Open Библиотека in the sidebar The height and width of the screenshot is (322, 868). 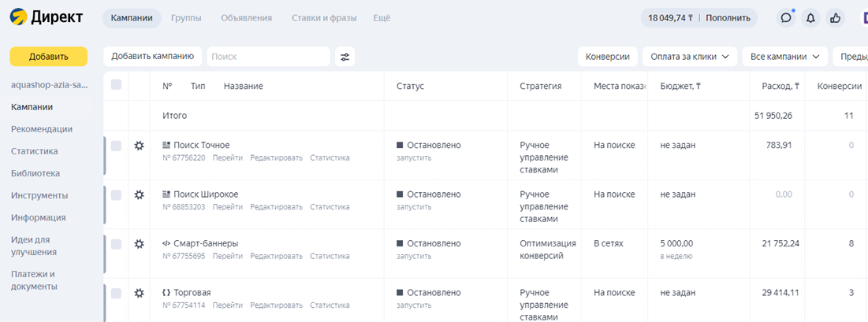(x=35, y=173)
